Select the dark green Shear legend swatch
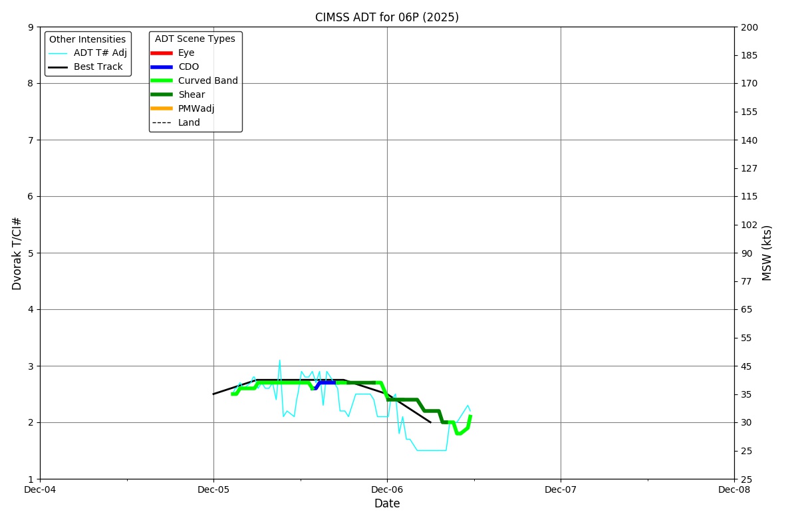 162,95
